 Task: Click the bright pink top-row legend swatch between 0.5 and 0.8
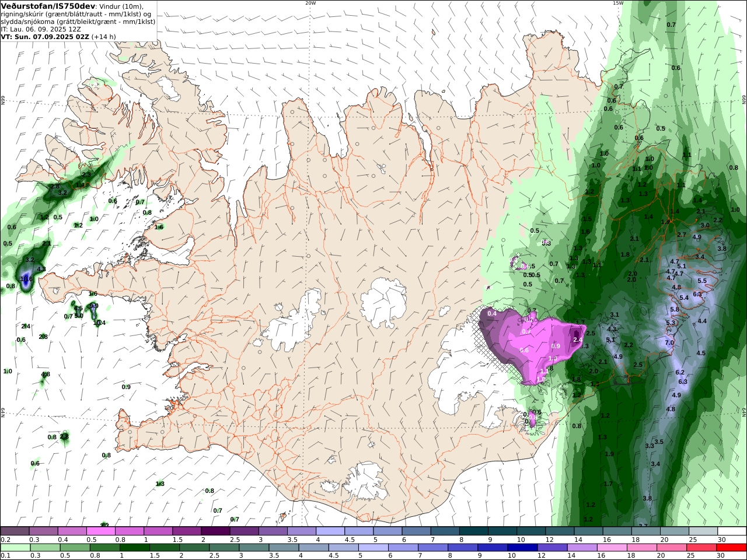tap(100, 531)
